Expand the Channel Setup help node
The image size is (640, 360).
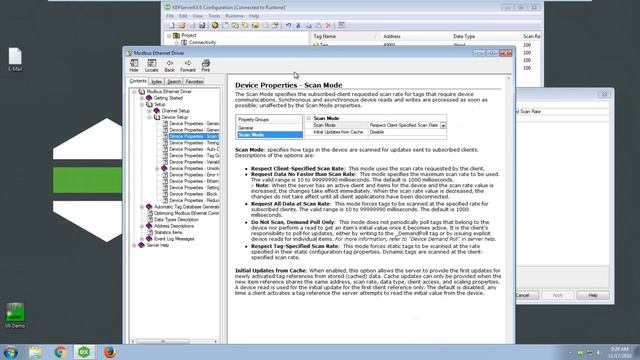coord(149,111)
